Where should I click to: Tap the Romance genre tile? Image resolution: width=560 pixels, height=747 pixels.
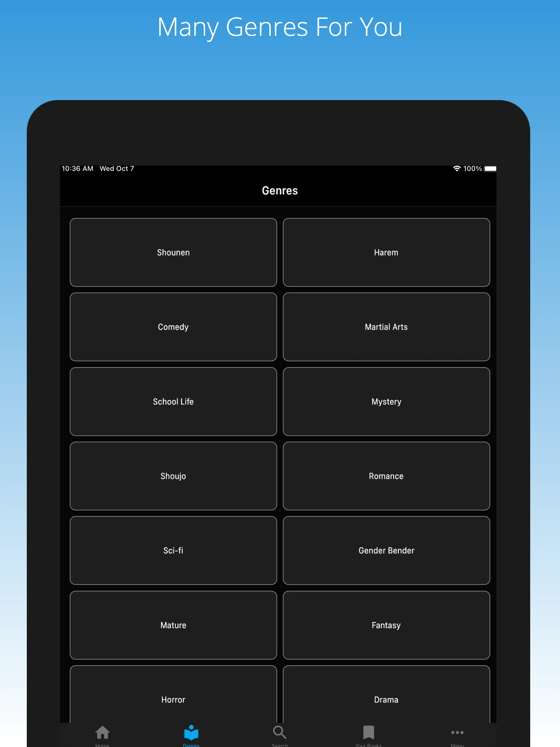tap(386, 476)
